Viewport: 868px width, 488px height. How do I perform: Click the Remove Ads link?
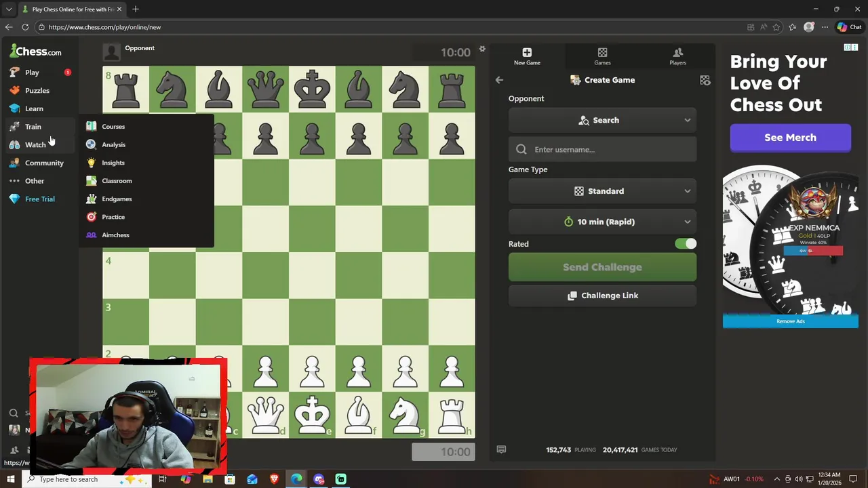click(x=790, y=321)
